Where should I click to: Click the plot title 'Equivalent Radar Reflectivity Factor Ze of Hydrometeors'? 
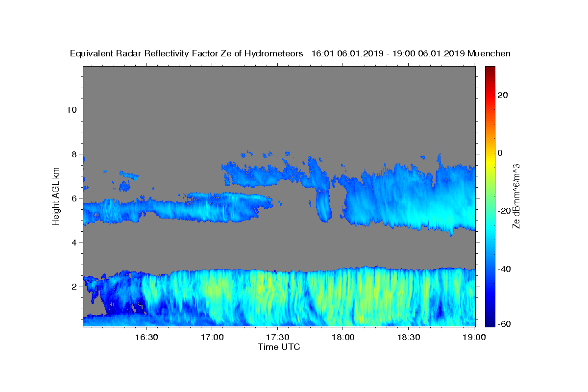click(187, 54)
